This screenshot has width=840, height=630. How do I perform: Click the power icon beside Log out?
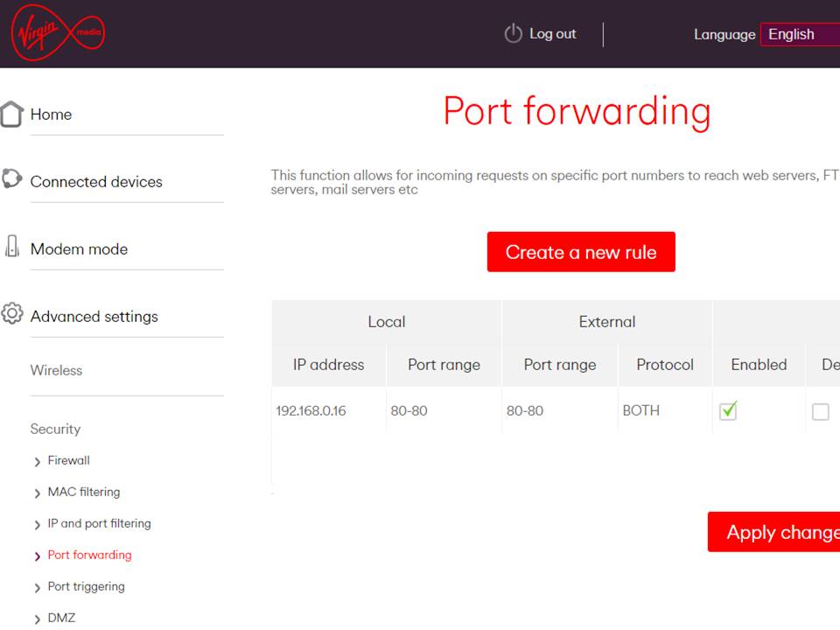click(x=513, y=34)
